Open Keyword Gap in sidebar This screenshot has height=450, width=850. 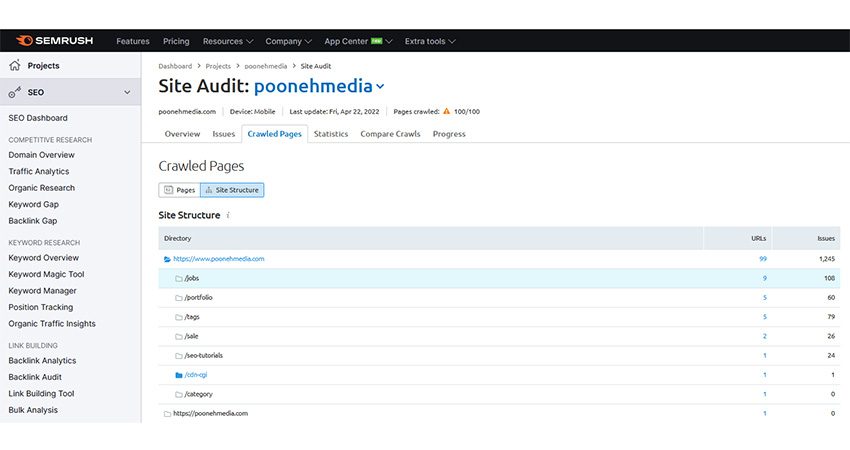(34, 204)
